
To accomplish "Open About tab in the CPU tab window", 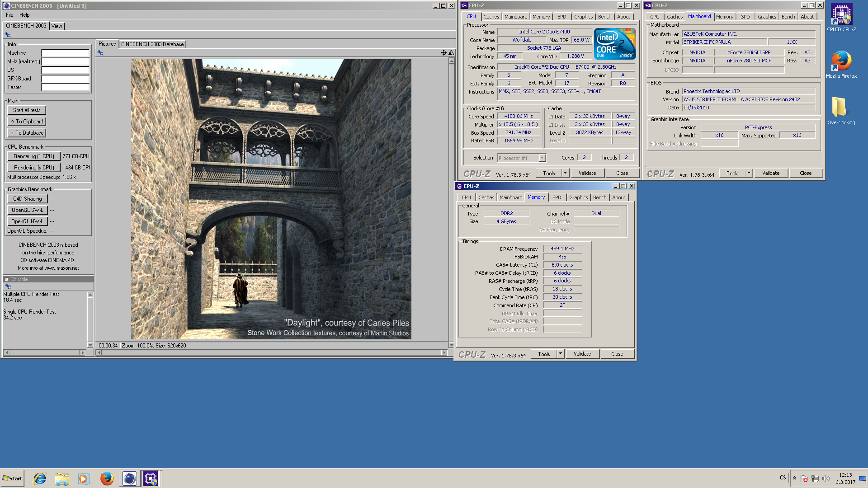I will [624, 17].
